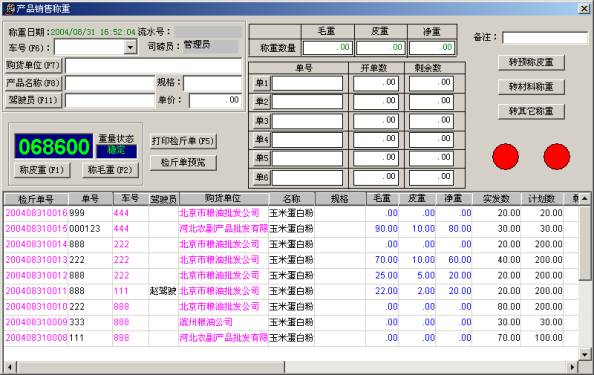The width and height of the screenshot is (594, 375).
Task: Click the 购货单位 (F7) button
Action: 33,66
